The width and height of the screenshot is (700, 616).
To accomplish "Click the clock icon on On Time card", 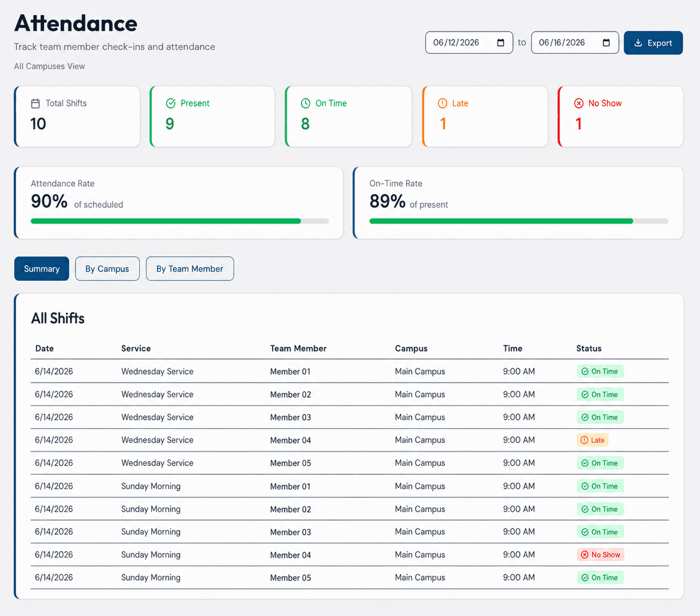I will coord(306,103).
